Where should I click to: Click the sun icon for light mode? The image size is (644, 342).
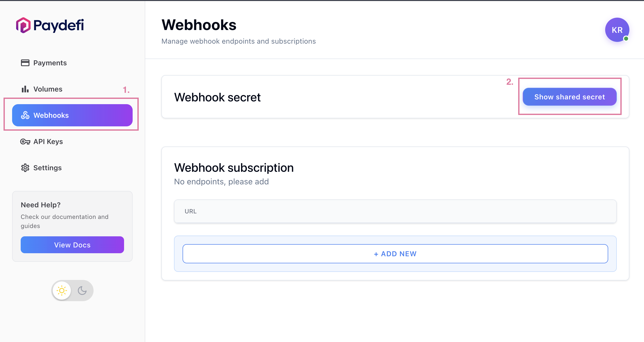(x=62, y=290)
